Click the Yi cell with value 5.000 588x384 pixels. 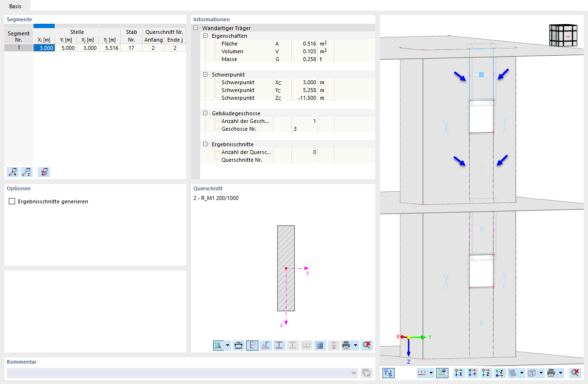click(x=66, y=48)
